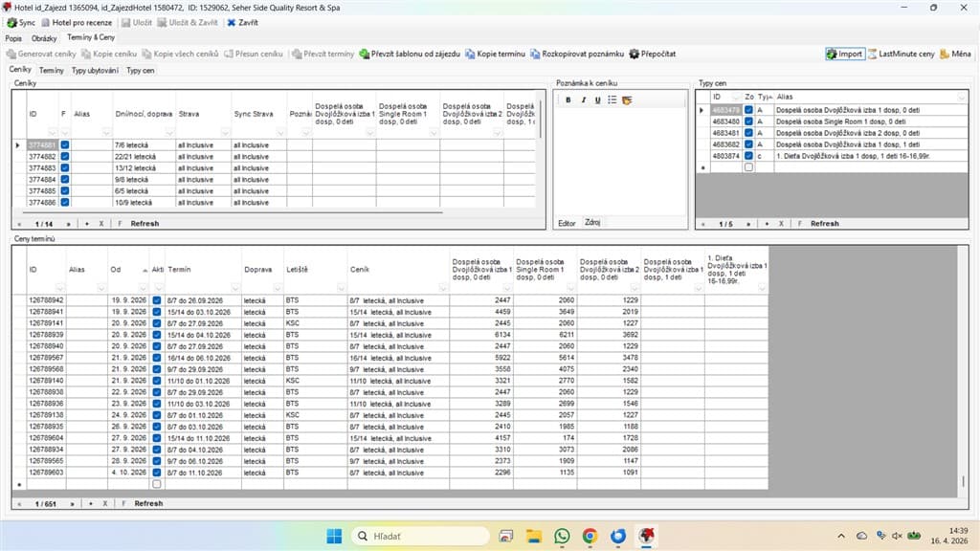
Task: Toggle the checkbox for price type 4683480
Action: coord(748,121)
